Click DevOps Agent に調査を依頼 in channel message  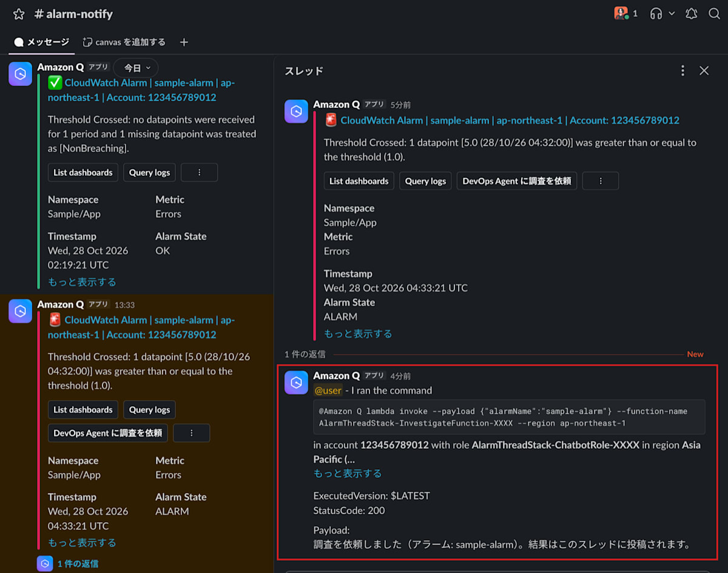(x=107, y=433)
